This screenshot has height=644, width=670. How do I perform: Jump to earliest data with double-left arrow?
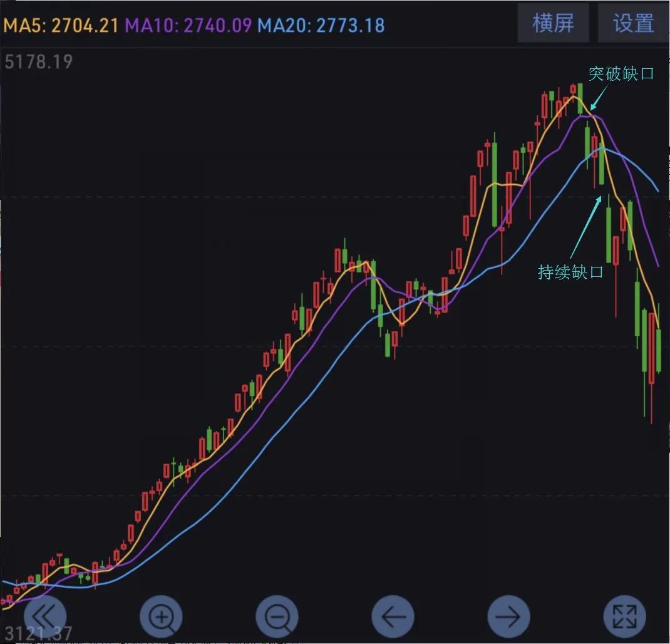pyautogui.click(x=44, y=616)
